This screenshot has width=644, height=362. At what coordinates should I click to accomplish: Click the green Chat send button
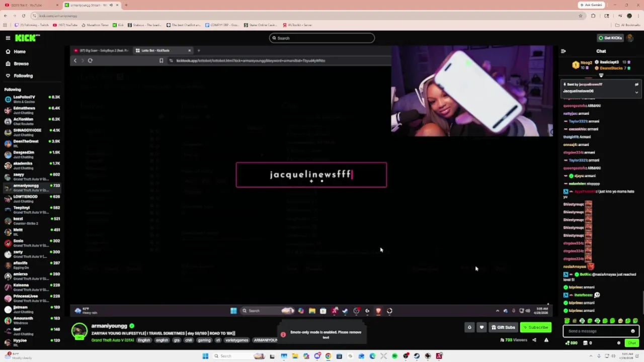(632, 343)
